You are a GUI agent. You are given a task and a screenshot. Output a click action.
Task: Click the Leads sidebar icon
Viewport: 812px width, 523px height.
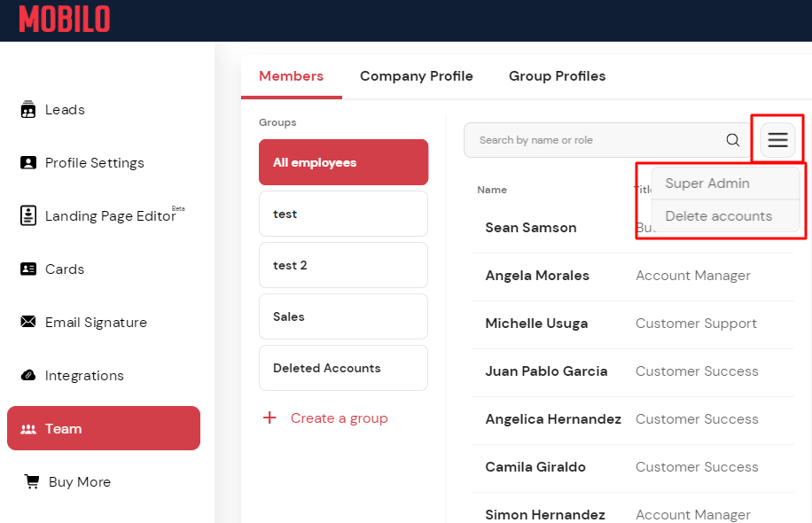[x=28, y=109]
